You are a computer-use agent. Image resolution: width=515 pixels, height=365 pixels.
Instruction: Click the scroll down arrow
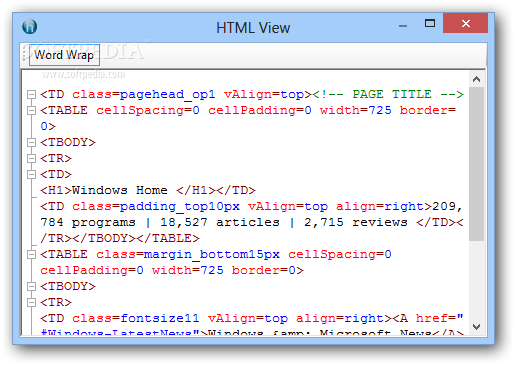[476, 327]
